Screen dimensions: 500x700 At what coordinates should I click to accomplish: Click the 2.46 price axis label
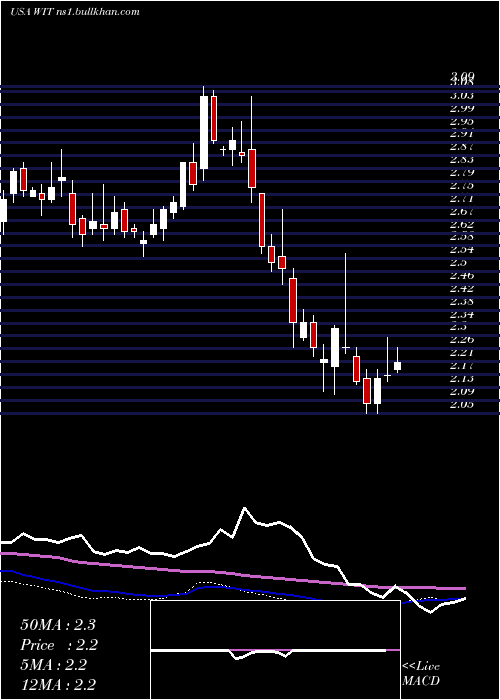pos(462,275)
